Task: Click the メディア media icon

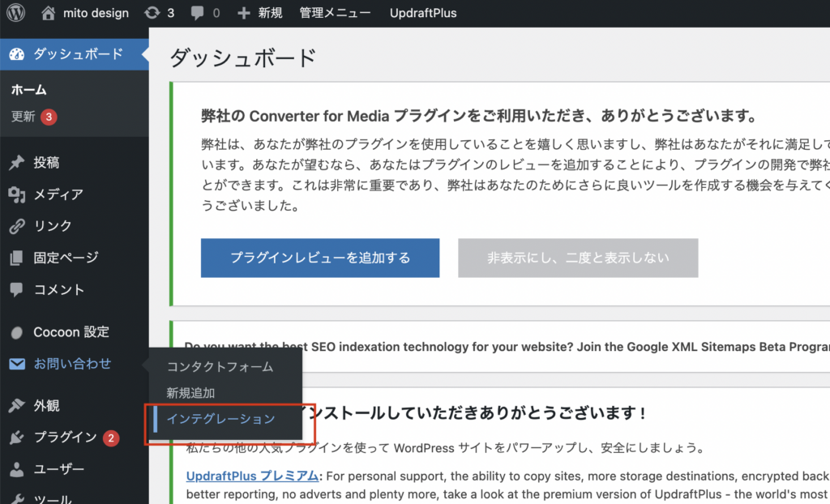Action: [x=17, y=194]
